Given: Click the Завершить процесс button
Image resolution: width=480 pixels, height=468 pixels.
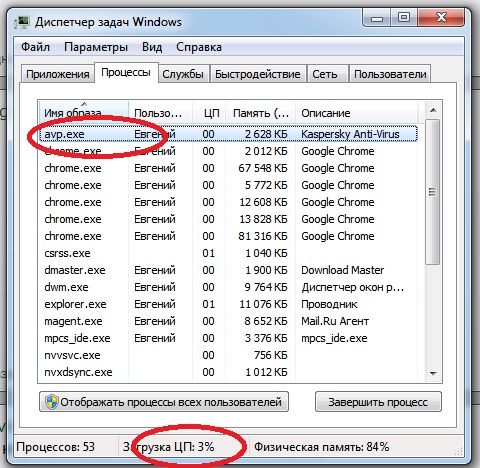Looking at the screenshot, I should (378, 402).
